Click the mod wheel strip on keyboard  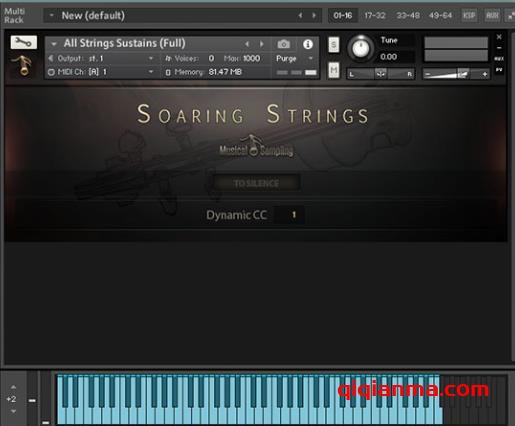[x=46, y=399]
